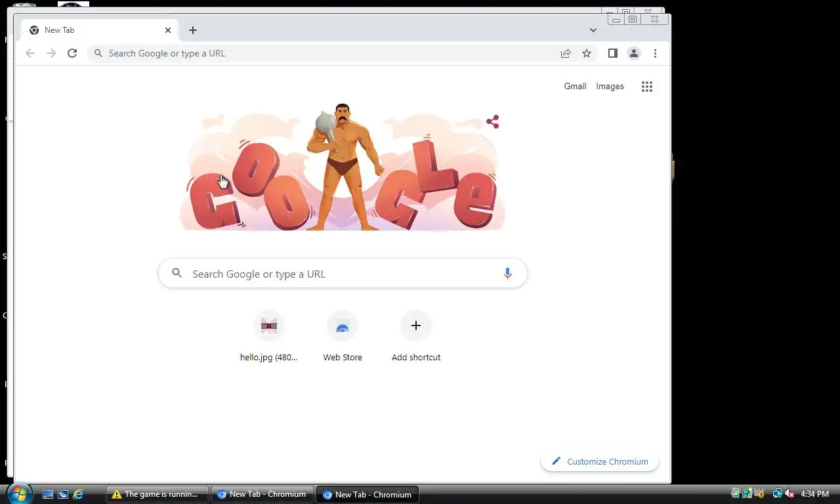Image resolution: width=840 pixels, height=504 pixels.
Task: Open 'The game is runnin...' taskbar button
Action: pyautogui.click(x=157, y=494)
